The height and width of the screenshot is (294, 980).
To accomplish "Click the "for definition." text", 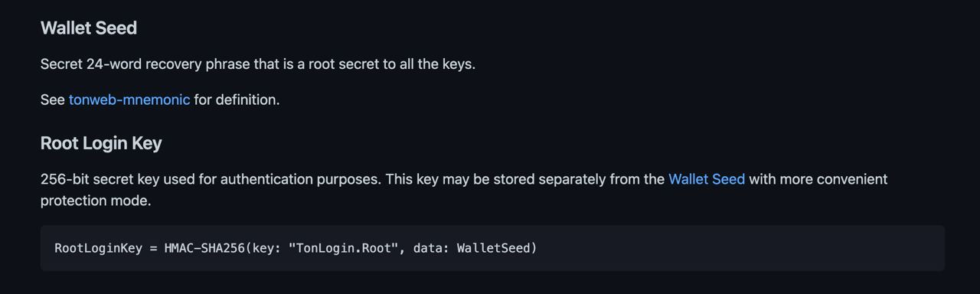I will pos(237,100).
